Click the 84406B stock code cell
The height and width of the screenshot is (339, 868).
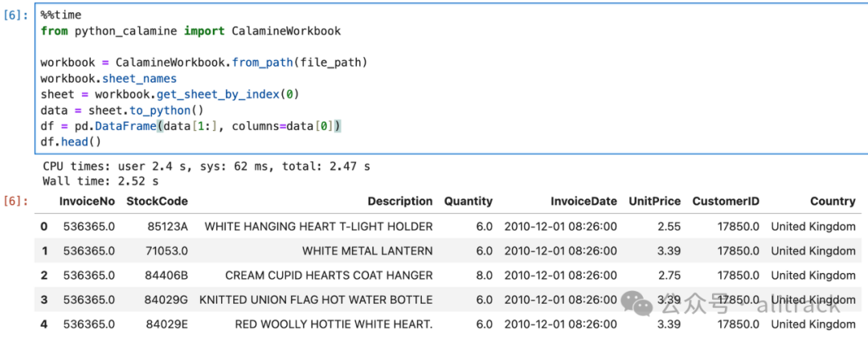(167, 276)
